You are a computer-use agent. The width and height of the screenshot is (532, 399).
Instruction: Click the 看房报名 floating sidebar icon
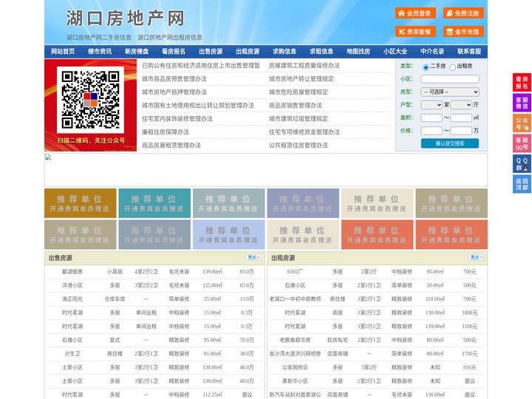[x=522, y=83]
